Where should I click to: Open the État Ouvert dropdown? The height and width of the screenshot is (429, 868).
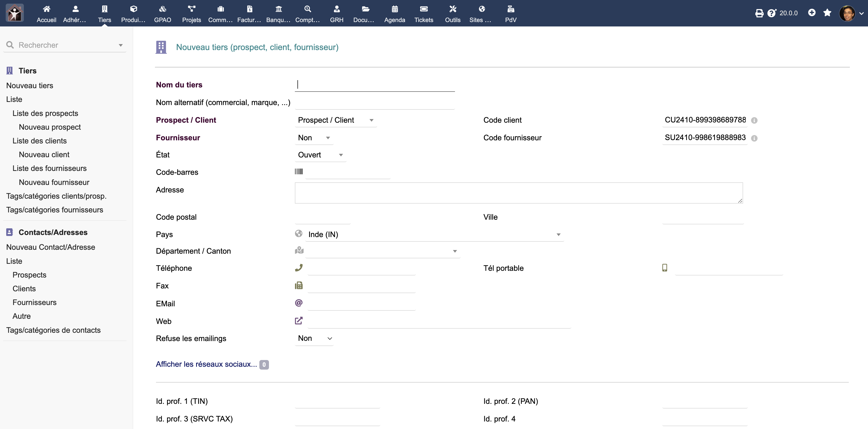point(320,155)
